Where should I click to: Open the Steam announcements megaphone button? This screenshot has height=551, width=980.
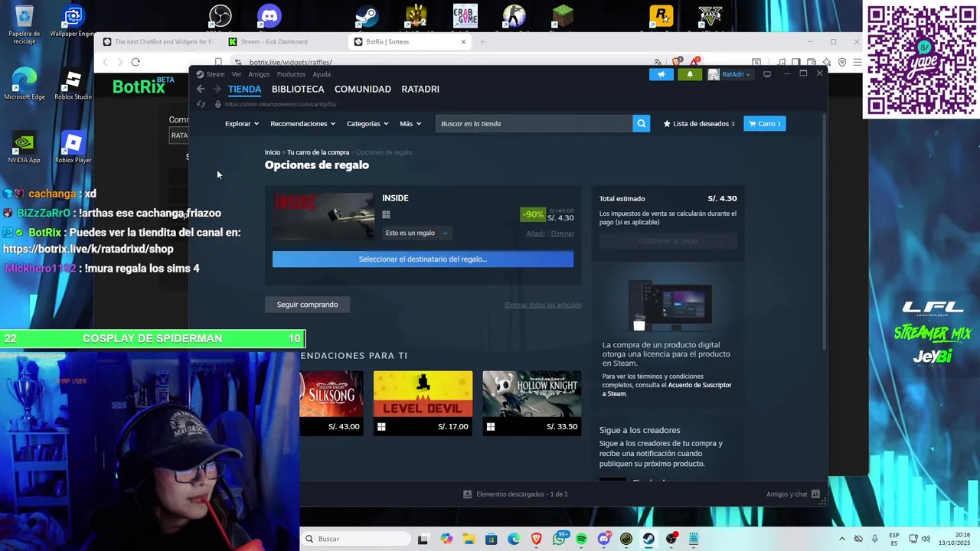point(661,74)
